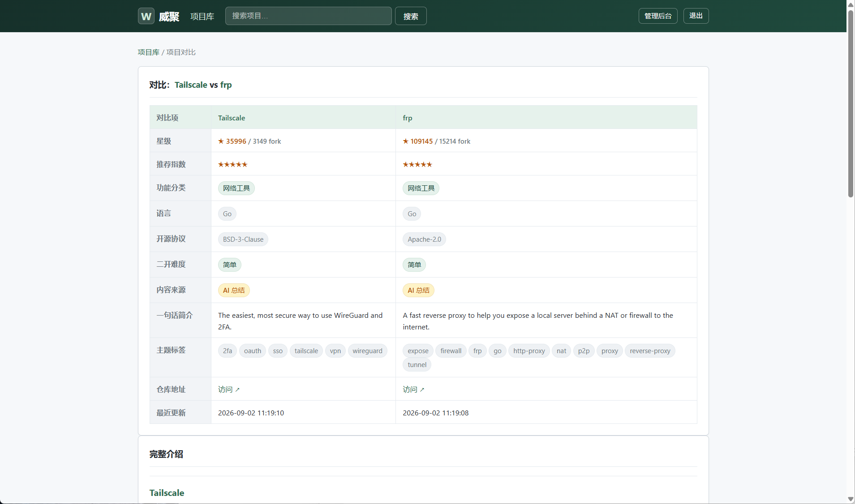Click frp's Go language tag
855x504 pixels.
412,214
